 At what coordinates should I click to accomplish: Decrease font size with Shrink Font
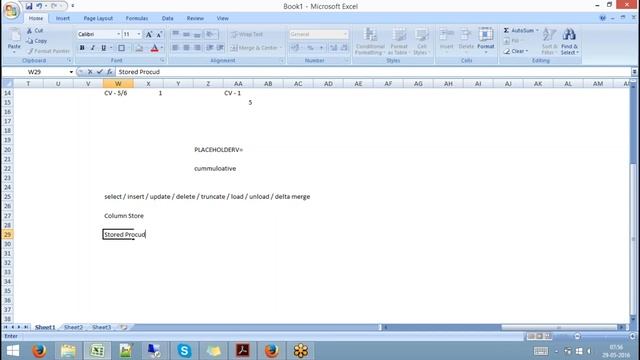[x=159, y=34]
